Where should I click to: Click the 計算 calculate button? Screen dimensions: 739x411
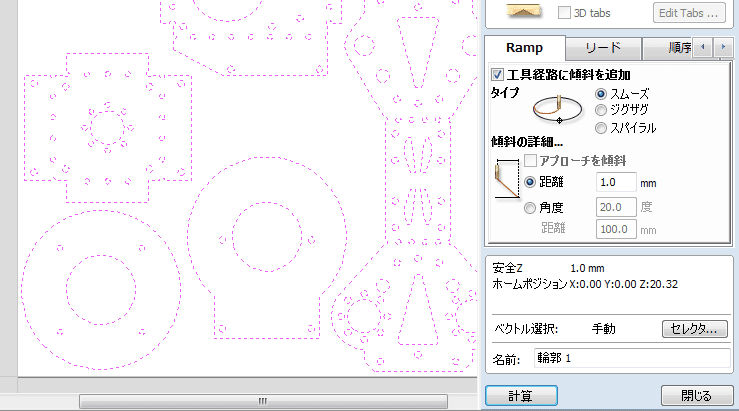521,395
